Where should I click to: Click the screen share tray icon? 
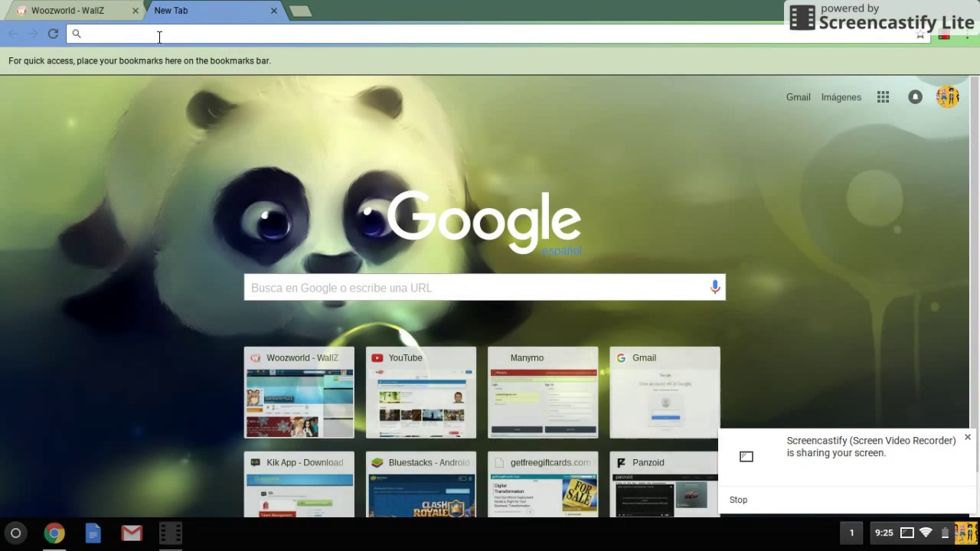coord(907,533)
